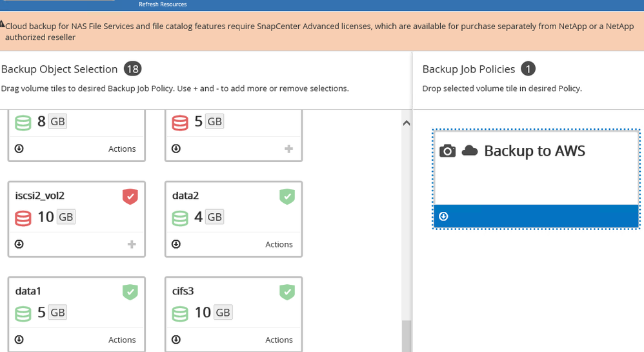
Task: Open Actions menu for cifs3 volume
Action: click(279, 340)
